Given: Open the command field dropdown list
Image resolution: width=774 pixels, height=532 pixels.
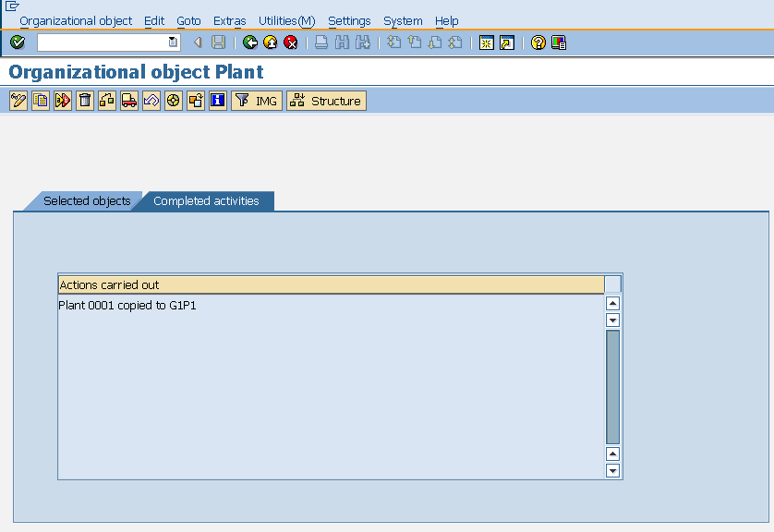Looking at the screenshot, I should point(172,42).
